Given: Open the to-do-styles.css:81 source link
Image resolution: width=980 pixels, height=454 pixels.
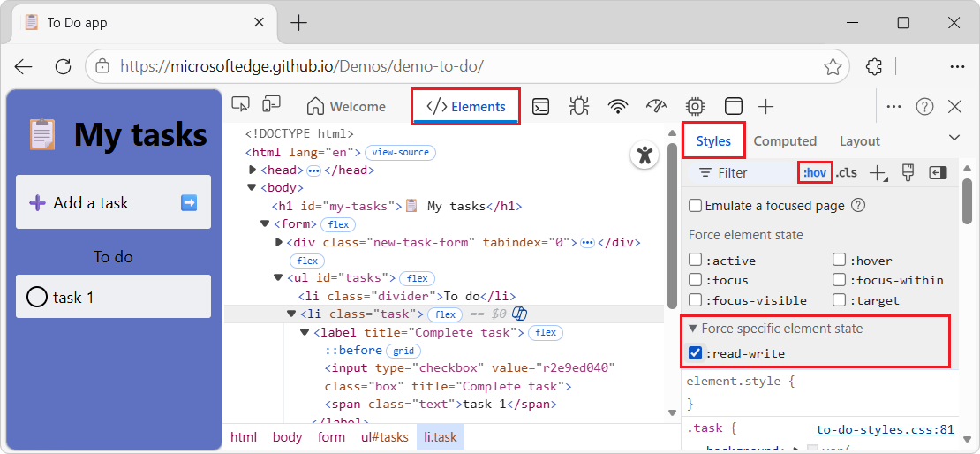Looking at the screenshot, I should (885, 429).
